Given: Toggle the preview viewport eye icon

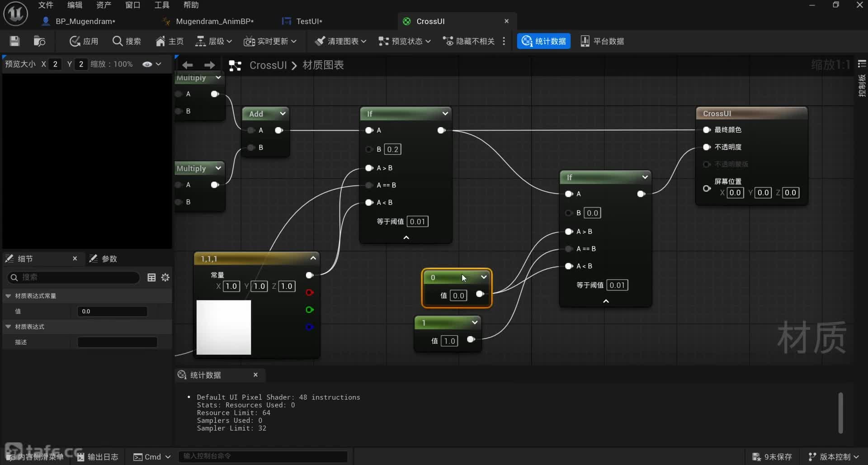Looking at the screenshot, I should tap(147, 64).
